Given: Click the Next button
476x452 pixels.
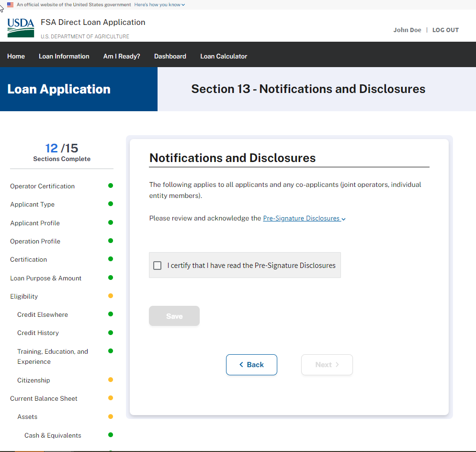Looking at the screenshot, I should click(x=327, y=365).
